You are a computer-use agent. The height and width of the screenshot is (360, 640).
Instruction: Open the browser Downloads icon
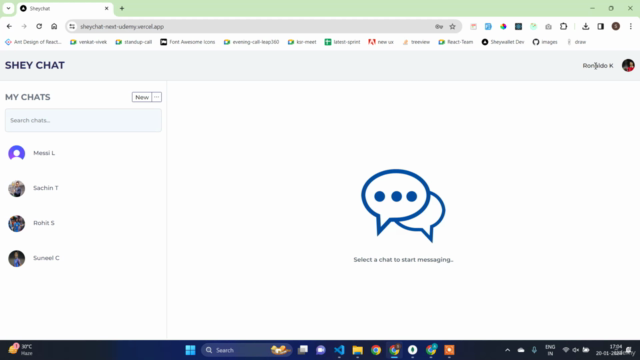tap(586, 27)
